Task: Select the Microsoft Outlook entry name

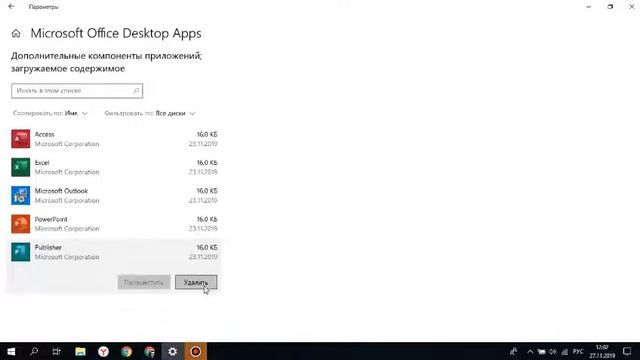Action: pyautogui.click(x=61, y=191)
